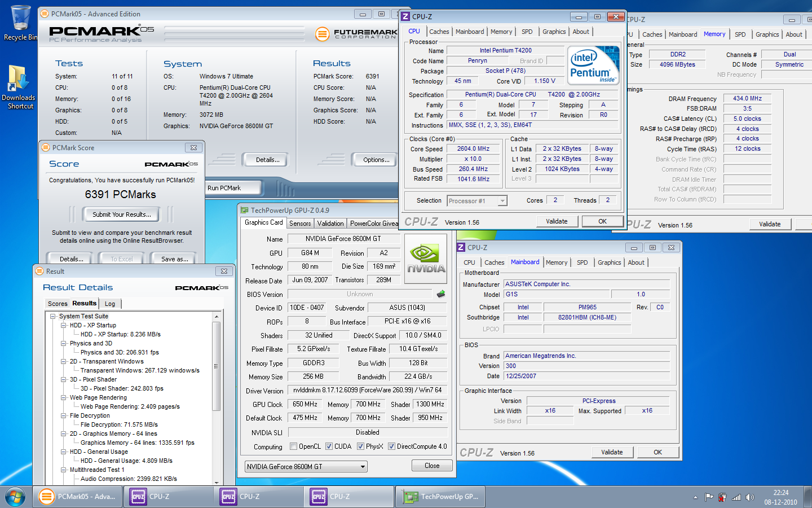Collapse the 2D - Transparent Windows node
The width and height of the screenshot is (812, 508).
[64, 362]
